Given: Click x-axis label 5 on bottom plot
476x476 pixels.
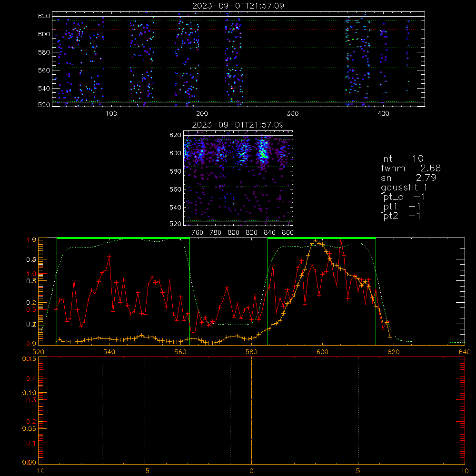Looking at the screenshot, I should 358,471.
